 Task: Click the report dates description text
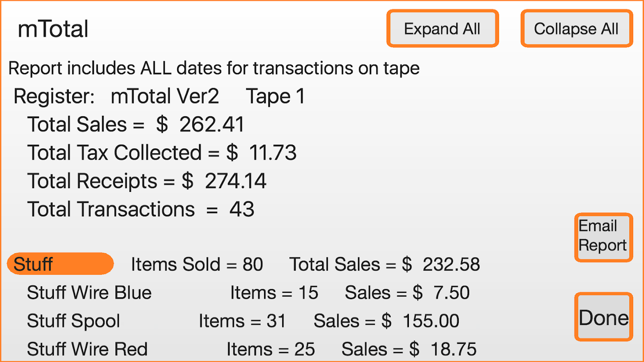(x=214, y=68)
